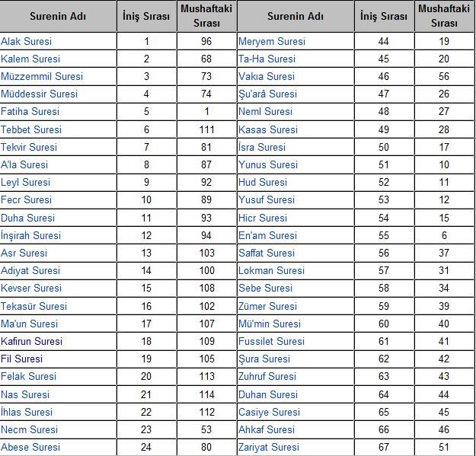Click En'am Suresi link
This screenshot has height=456, width=476.
pos(267,235)
